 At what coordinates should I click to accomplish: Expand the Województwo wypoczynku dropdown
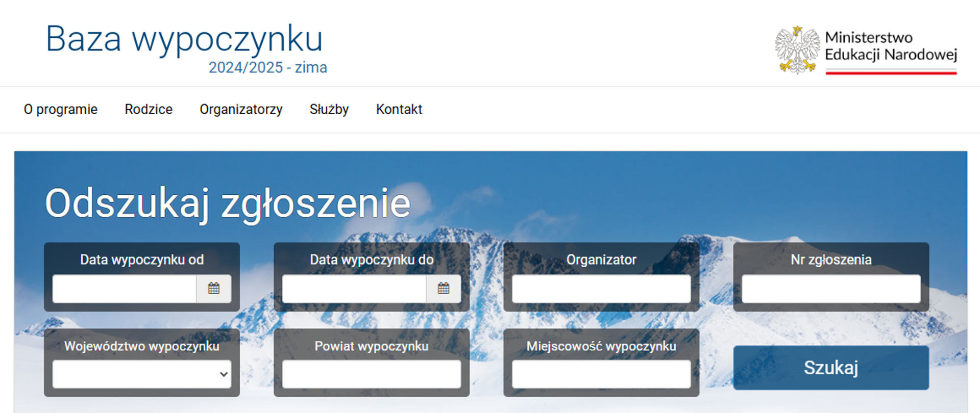click(x=141, y=374)
